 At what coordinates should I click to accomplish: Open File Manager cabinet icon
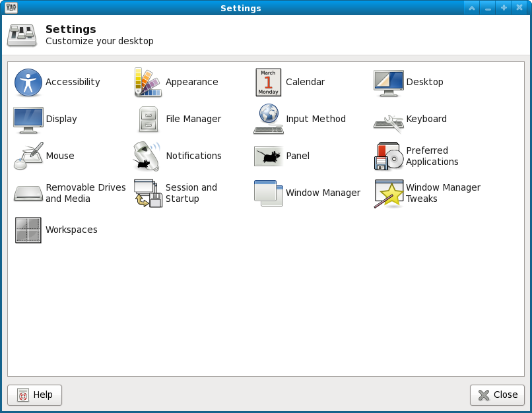[x=149, y=119]
